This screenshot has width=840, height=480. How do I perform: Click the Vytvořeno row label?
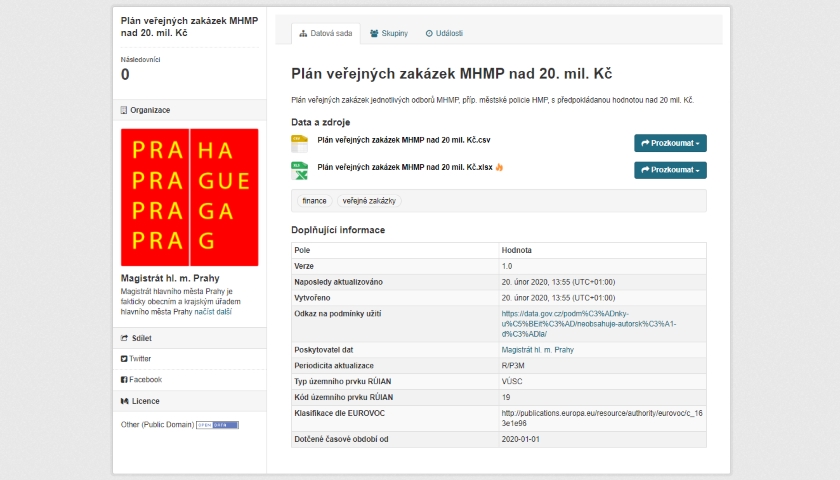[312, 298]
